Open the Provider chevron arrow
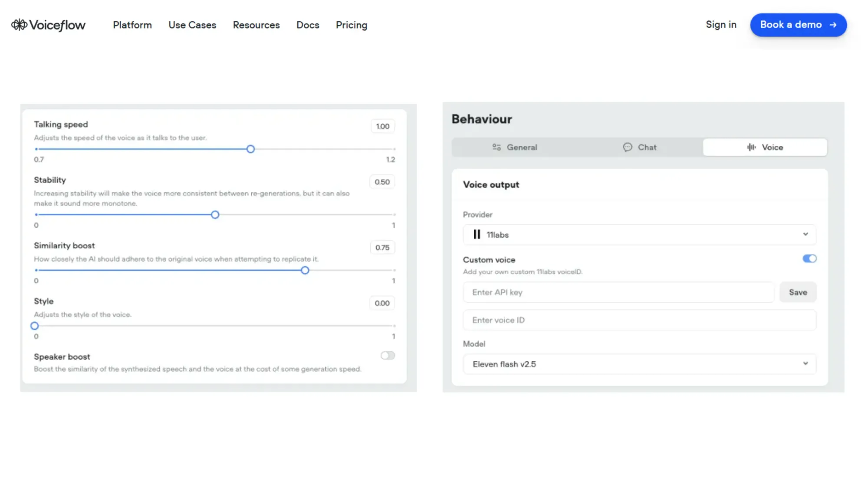The image size is (868, 488). click(x=806, y=235)
